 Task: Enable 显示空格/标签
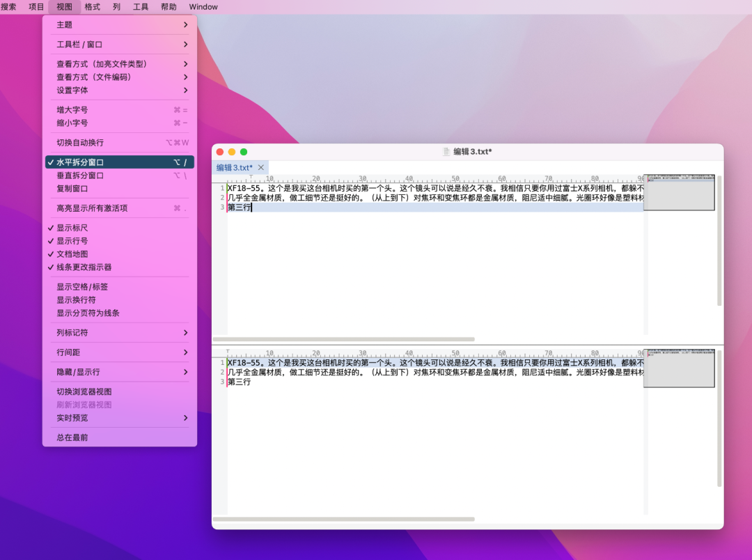click(120, 287)
